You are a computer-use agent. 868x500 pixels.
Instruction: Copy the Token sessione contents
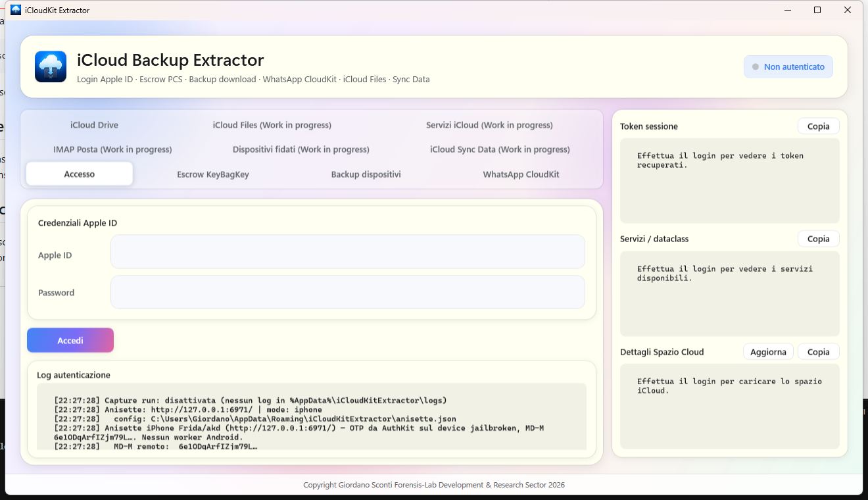coord(819,126)
